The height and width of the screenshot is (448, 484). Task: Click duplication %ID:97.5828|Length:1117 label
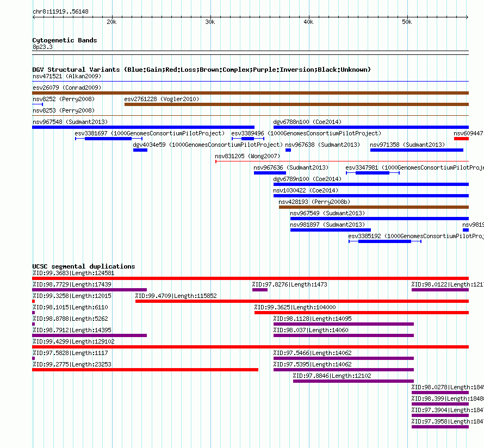(70, 353)
